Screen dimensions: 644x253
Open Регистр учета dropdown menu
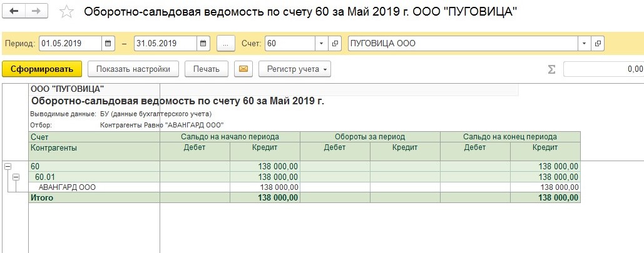(x=295, y=69)
